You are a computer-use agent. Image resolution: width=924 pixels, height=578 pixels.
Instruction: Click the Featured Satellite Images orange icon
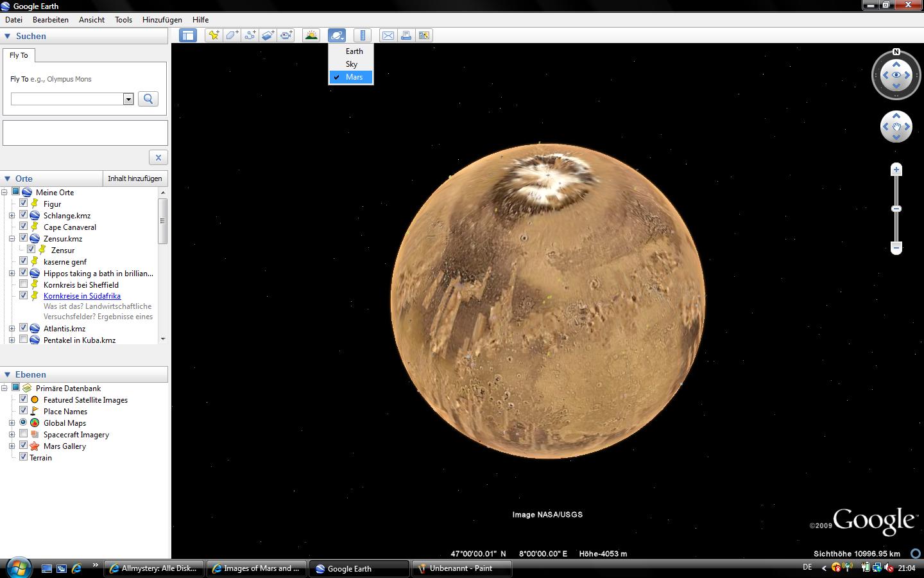pyautogui.click(x=35, y=399)
